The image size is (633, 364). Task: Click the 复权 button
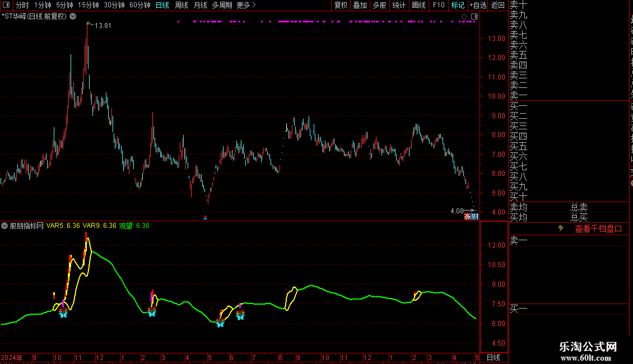(x=341, y=5)
